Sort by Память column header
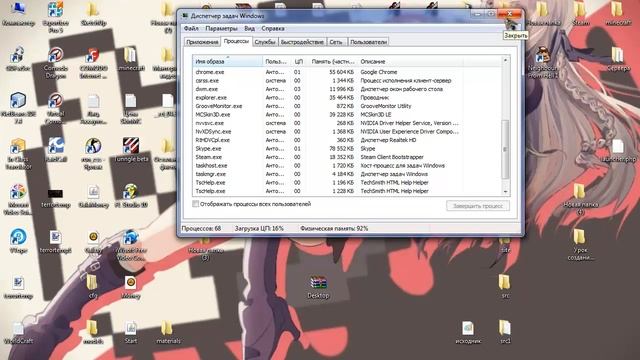This screenshot has width=640, height=360. click(x=332, y=61)
